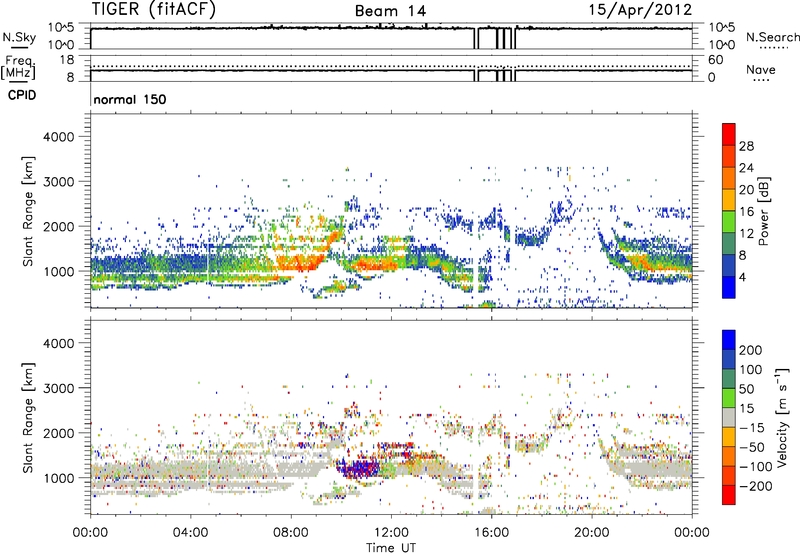The height and width of the screenshot is (554, 800).
Task: Click the '200' velocity colorbar tick
Action: 751,350
